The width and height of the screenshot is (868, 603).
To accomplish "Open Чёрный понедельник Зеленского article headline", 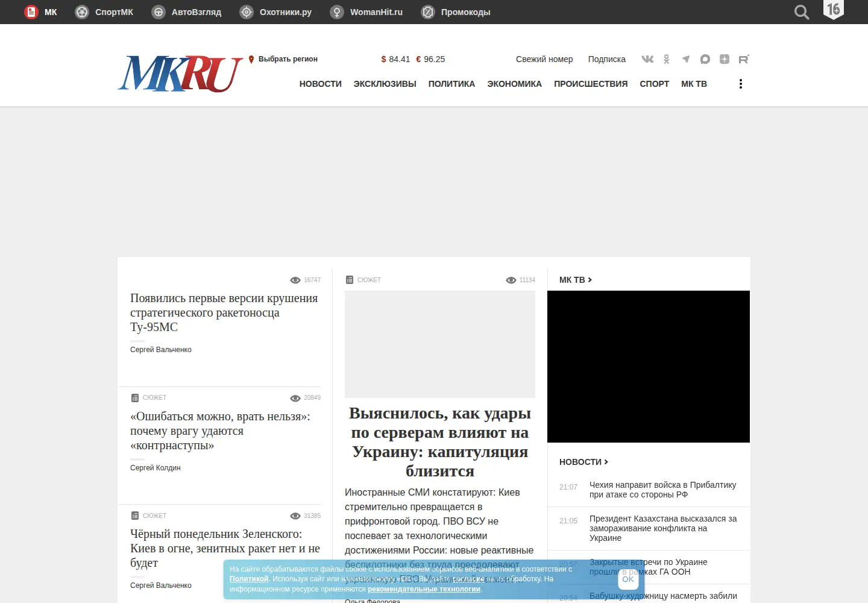I will (x=225, y=548).
